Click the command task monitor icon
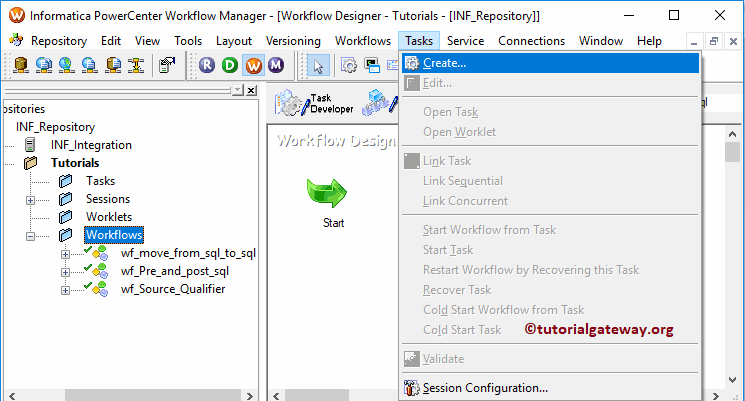This screenshot has width=745, height=401. coord(372,65)
